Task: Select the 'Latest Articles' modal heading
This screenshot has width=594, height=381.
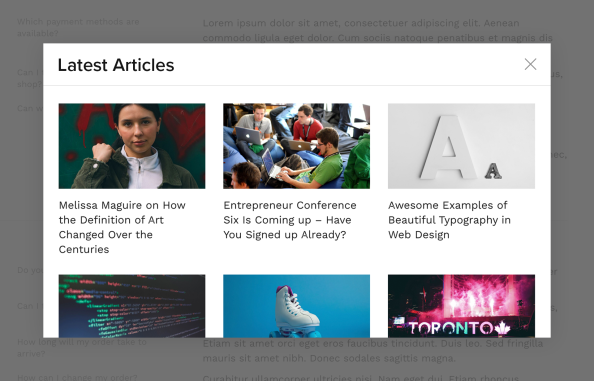Action: tap(116, 65)
